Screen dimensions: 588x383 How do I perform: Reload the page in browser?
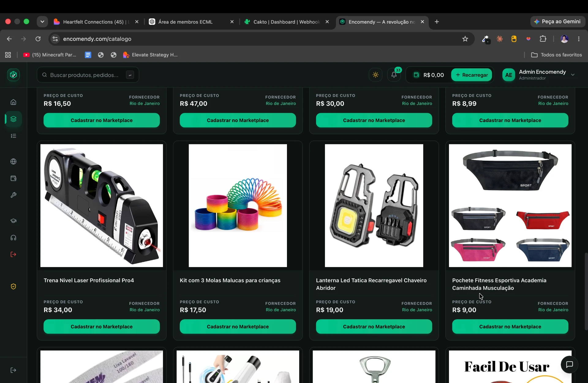[x=38, y=39]
